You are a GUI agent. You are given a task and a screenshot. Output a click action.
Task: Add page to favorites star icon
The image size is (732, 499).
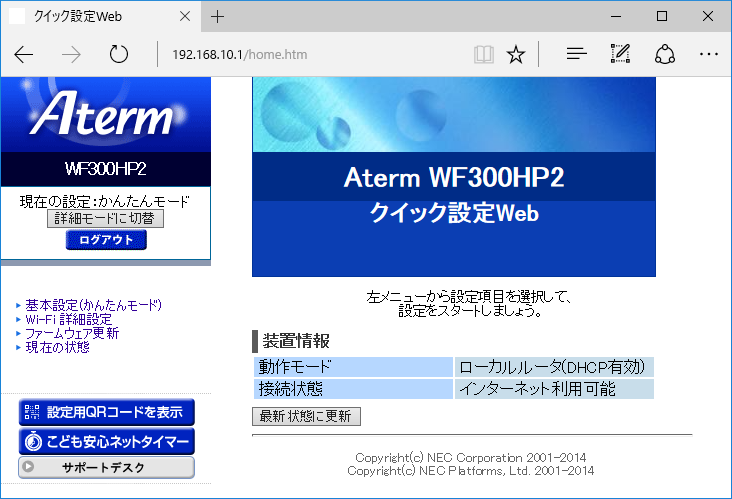(x=516, y=55)
